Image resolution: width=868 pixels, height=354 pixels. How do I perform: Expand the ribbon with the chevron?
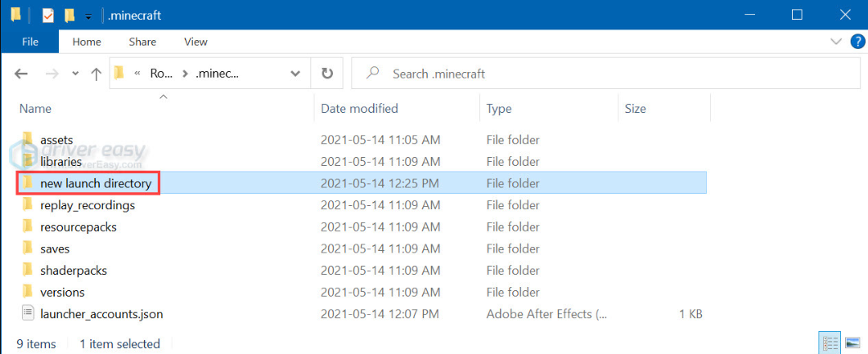click(835, 42)
